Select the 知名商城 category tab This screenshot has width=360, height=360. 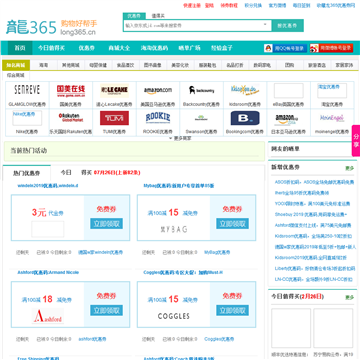(16, 65)
